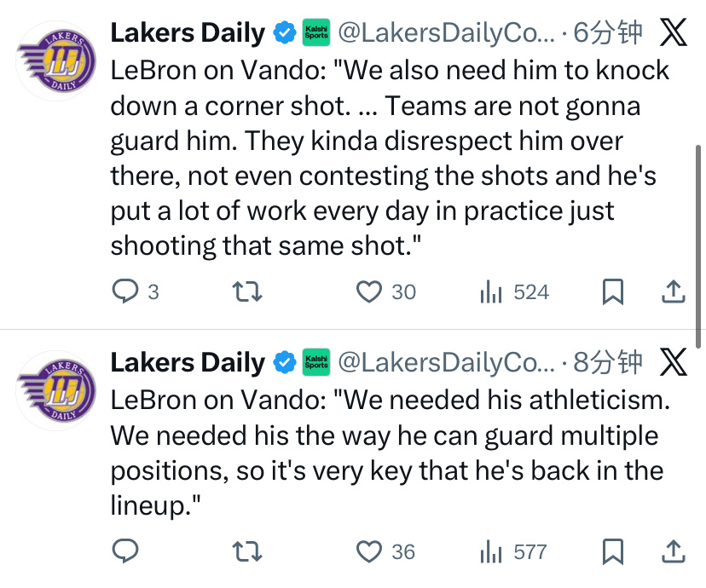Image resolution: width=706 pixels, height=588 pixels.
Task: View analytics showing 524 views
Action: click(x=491, y=292)
